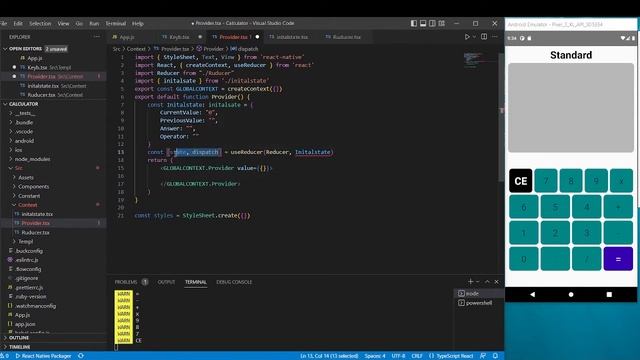640x360 pixels.
Task: Click the Run code play icon
Action: coord(467,37)
